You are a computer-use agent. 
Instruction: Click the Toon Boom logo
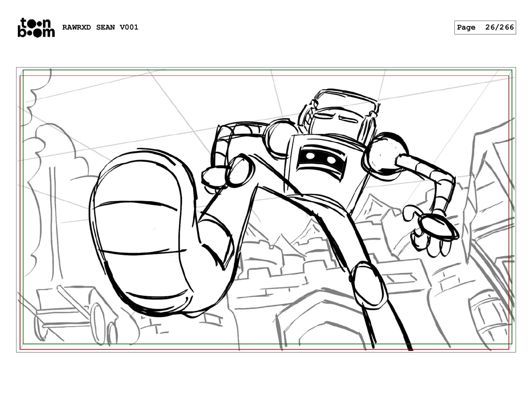(36, 27)
